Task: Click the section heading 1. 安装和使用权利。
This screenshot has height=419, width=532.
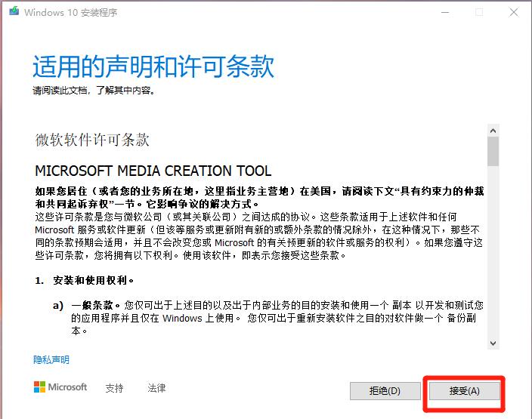Action: (x=85, y=280)
